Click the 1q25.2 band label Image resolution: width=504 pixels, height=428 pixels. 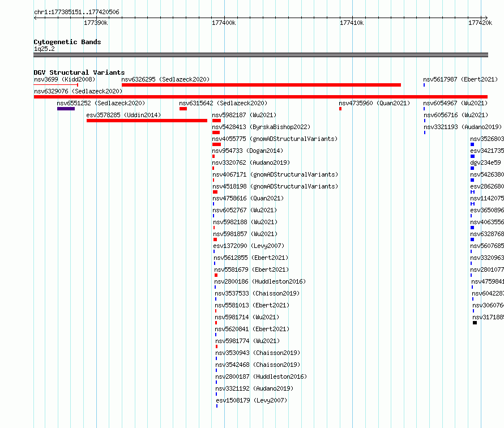[44, 49]
